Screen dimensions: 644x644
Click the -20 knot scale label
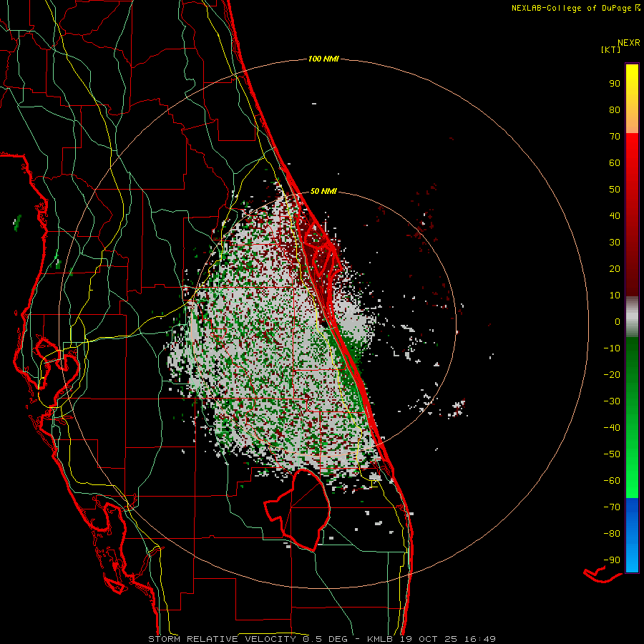click(612, 375)
